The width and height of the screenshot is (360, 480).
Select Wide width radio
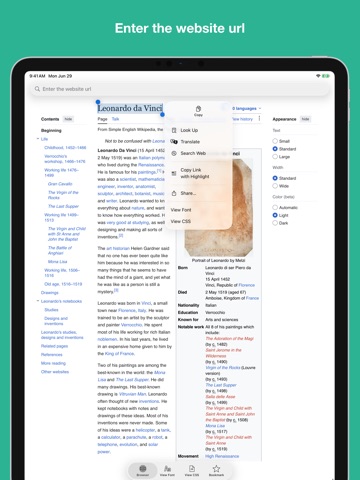pos(275,186)
